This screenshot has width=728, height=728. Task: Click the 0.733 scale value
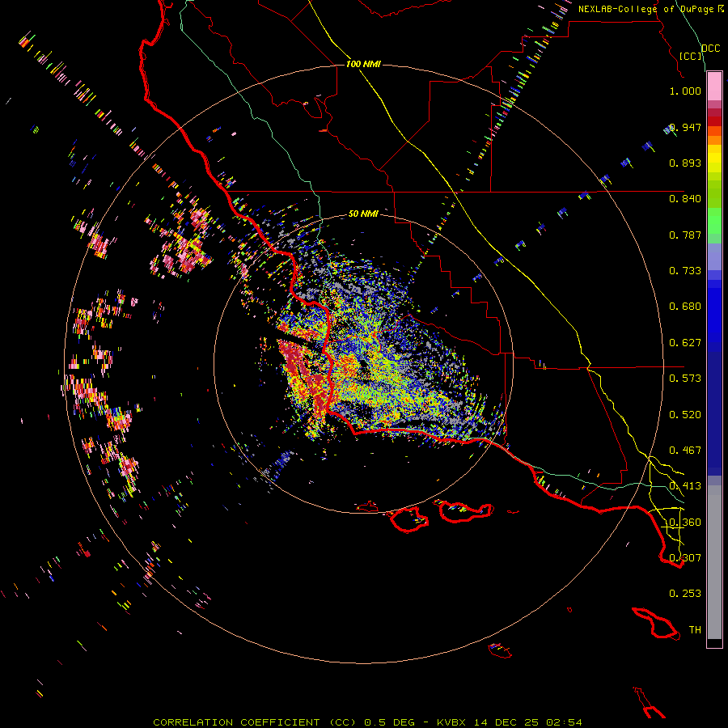(685, 271)
